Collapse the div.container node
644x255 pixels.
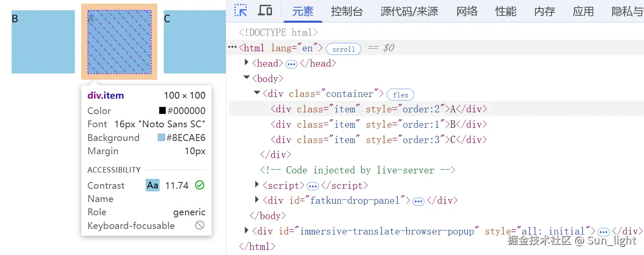257,93
